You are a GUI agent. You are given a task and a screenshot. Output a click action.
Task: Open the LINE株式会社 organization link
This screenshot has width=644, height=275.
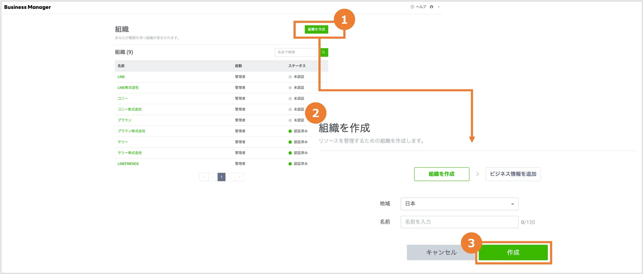[x=128, y=88]
